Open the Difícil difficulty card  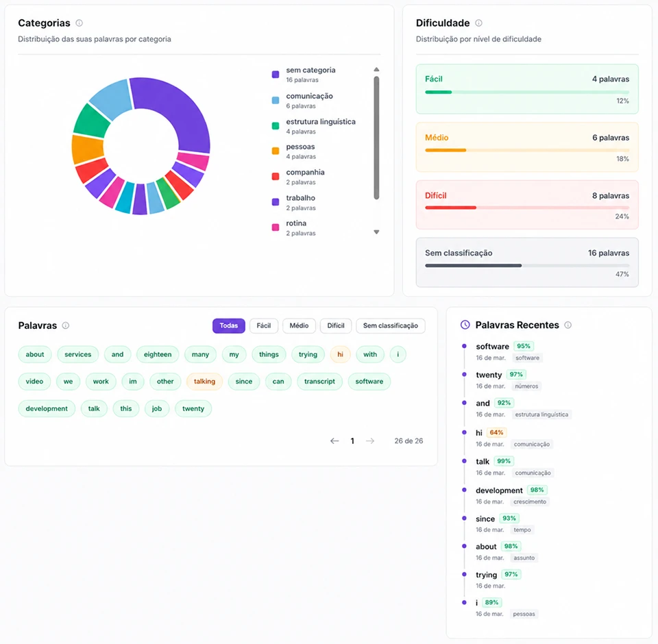(x=527, y=205)
